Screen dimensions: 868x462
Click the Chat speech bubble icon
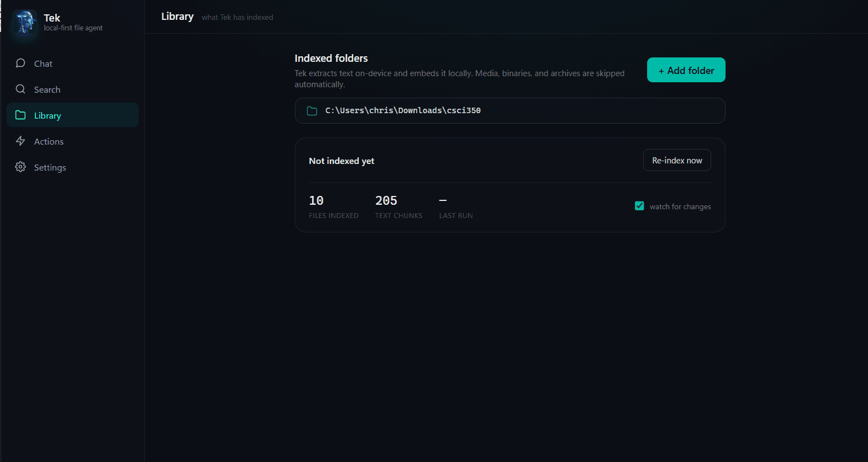coord(20,63)
